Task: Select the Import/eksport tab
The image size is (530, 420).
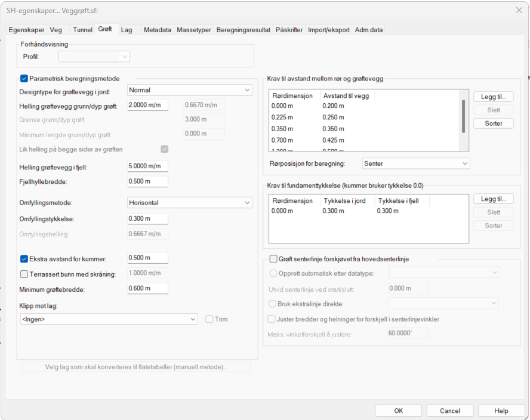Action: (329, 30)
